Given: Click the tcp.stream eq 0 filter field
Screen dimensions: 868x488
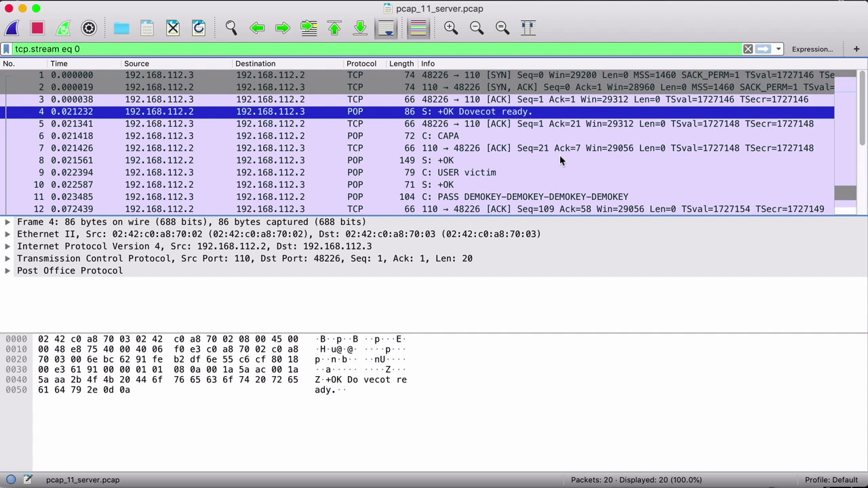Looking at the screenshot, I should [376, 49].
